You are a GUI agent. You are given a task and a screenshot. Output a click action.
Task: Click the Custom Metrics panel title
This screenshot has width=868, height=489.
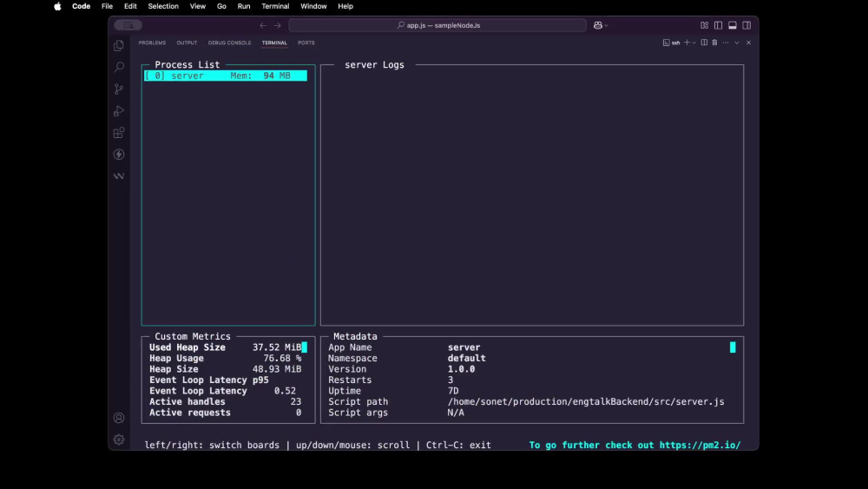pyautogui.click(x=193, y=336)
